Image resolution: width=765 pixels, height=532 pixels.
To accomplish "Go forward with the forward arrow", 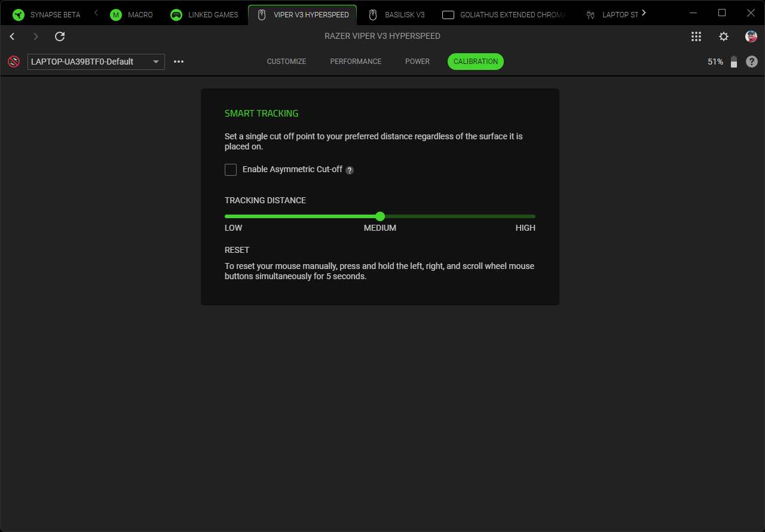I will (x=36, y=36).
